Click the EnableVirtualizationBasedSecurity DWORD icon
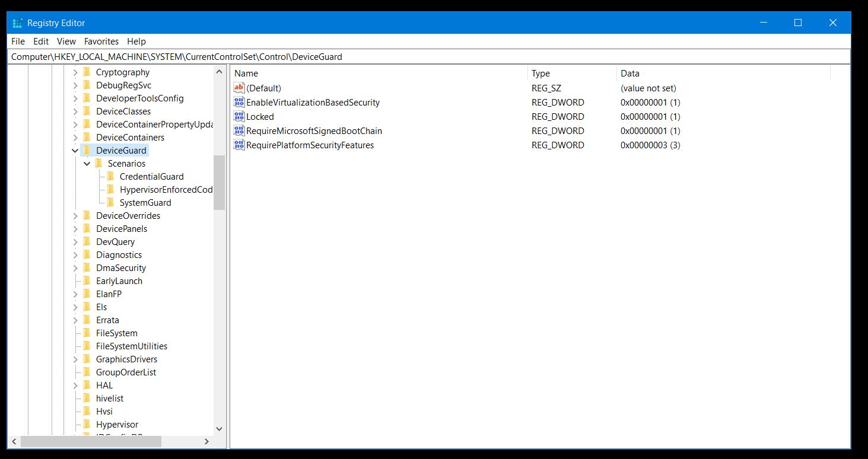Viewport: 868px width, 459px height. [x=239, y=102]
